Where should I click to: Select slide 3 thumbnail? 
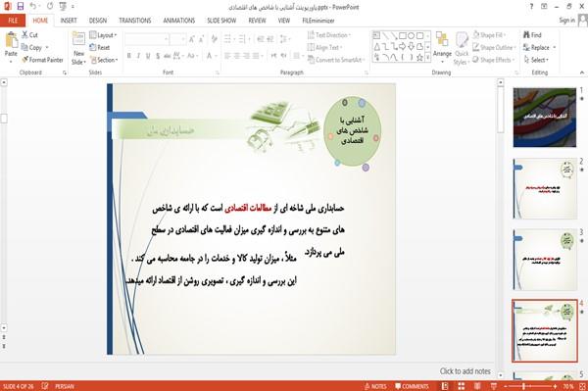(x=545, y=260)
